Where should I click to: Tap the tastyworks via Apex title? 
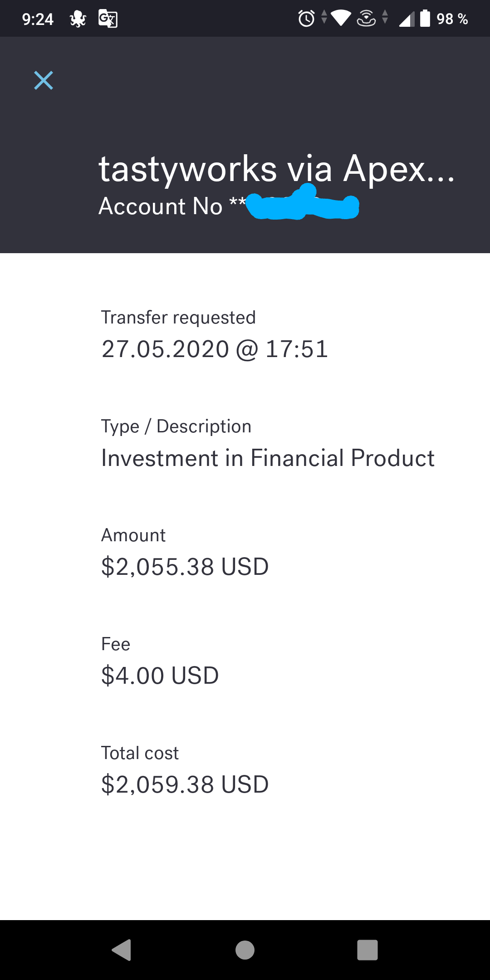pos(276,168)
